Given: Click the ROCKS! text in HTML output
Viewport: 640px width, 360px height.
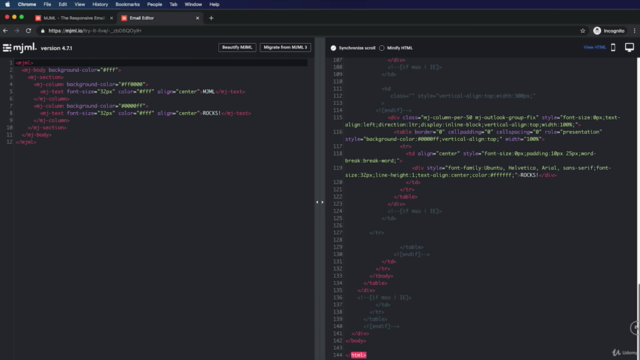Looking at the screenshot, I should [x=529, y=175].
